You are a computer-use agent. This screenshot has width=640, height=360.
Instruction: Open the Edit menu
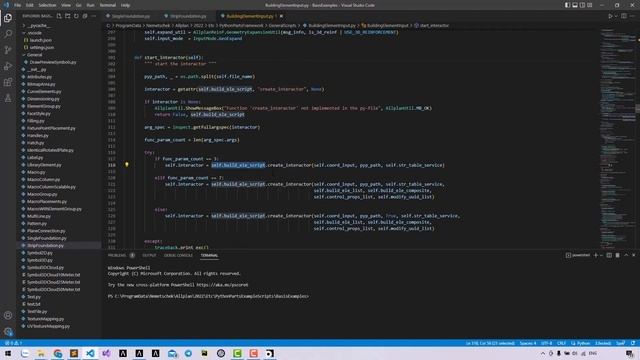(x=30, y=5)
